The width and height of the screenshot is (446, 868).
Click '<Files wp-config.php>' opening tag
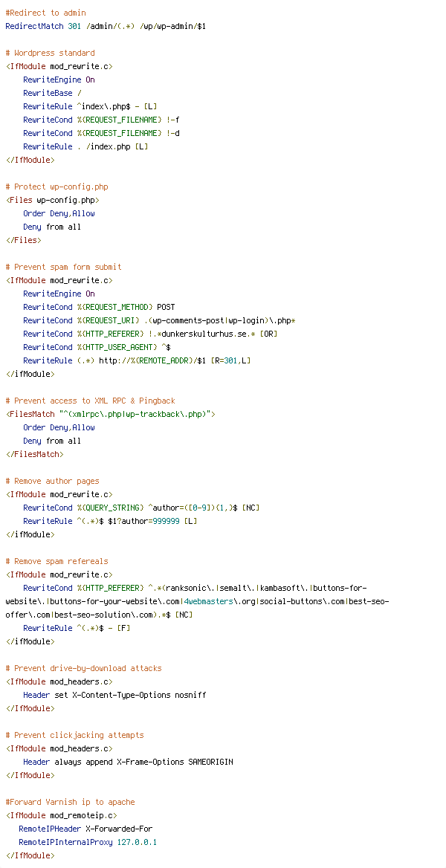point(52,200)
